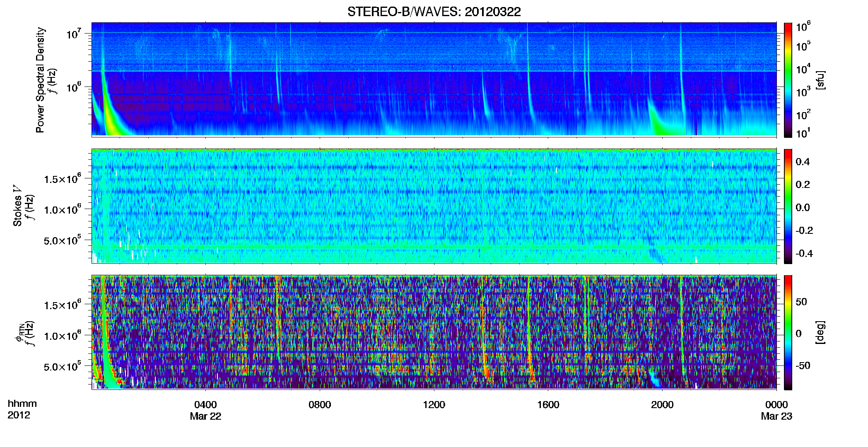This screenshot has width=868, height=447.
Task: Click the [deg] colorbar unit label
Action: [x=820, y=332]
